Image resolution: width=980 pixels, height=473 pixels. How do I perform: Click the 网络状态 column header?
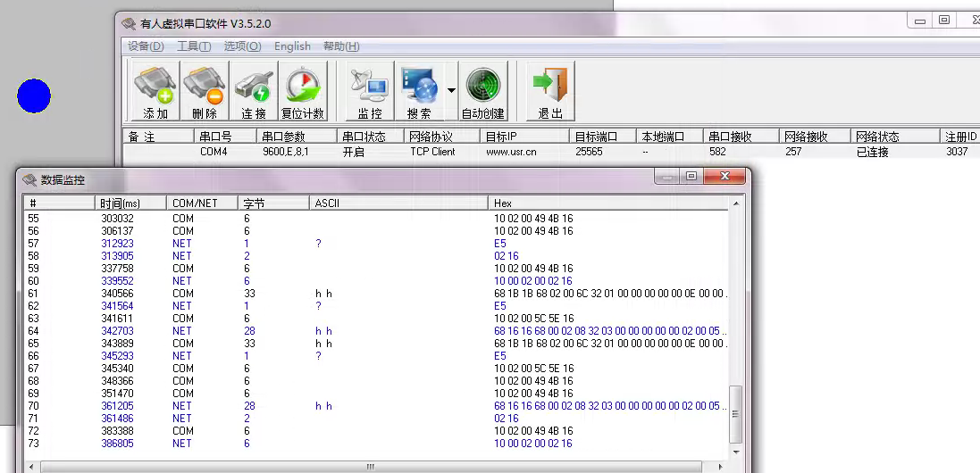[x=895, y=137]
